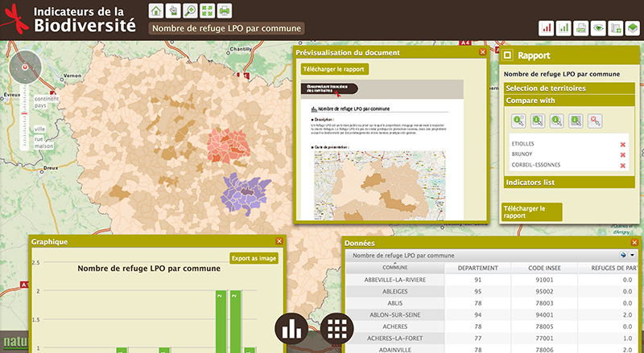The image size is (644, 353).
Task: Click the clear selection red X tool
Action: [x=595, y=121]
